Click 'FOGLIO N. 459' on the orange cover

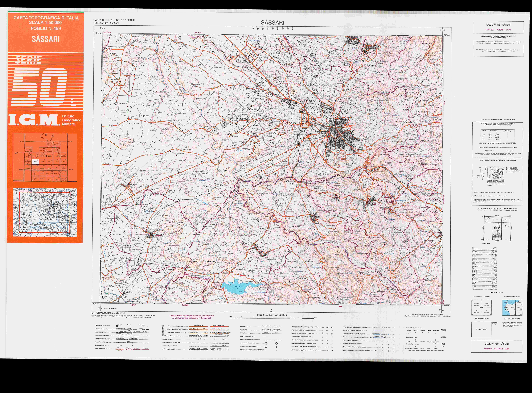click(x=46, y=29)
